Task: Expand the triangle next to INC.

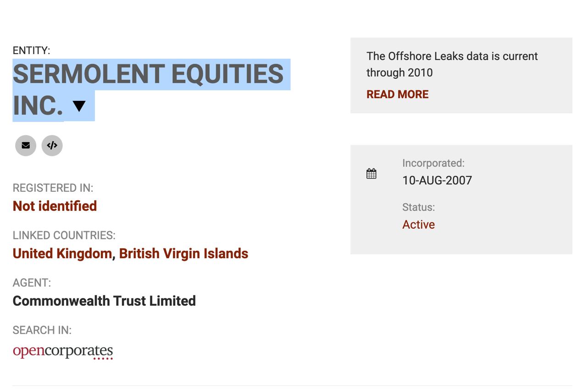Action: (x=79, y=106)
